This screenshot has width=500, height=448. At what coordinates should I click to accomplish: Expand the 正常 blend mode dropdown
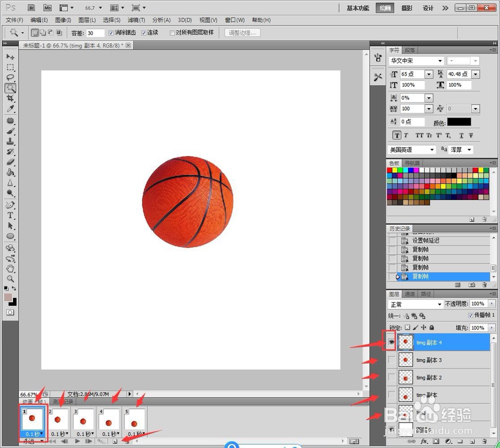440,304
